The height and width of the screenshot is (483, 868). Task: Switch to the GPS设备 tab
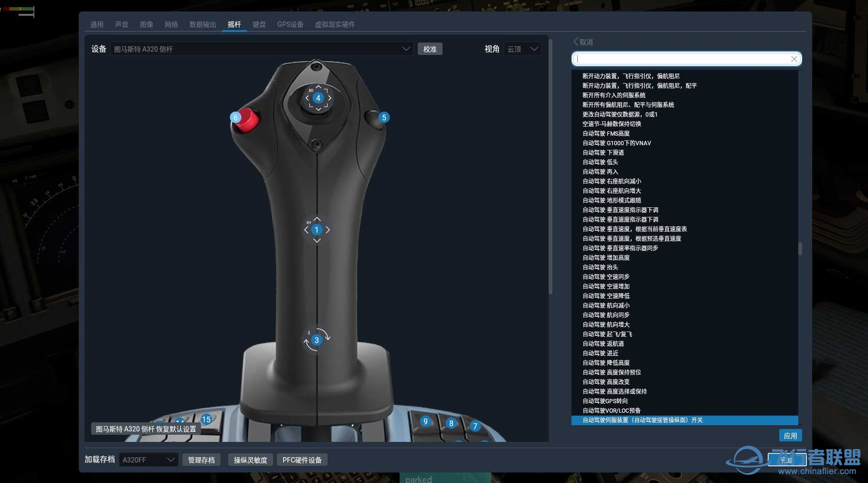[x=290, y=24]
